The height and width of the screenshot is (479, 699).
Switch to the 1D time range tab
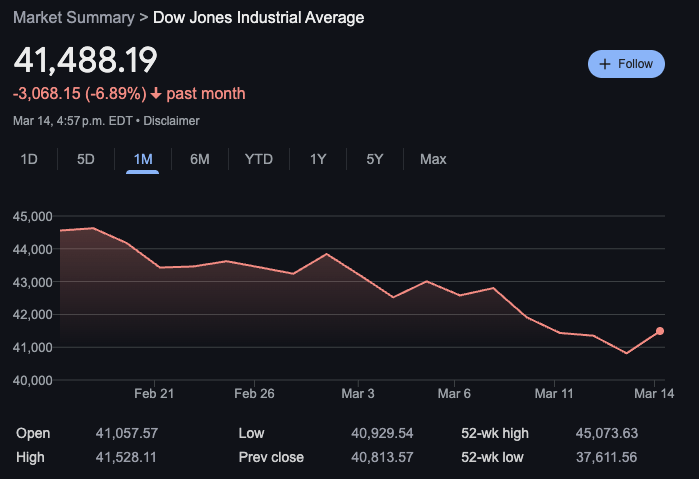[29, 159]
